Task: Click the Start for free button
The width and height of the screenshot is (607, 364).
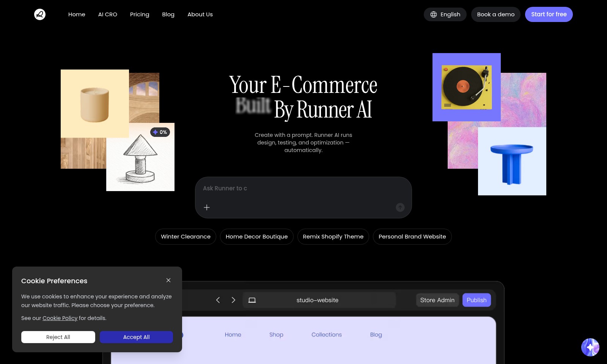Action: pos(549,14)
